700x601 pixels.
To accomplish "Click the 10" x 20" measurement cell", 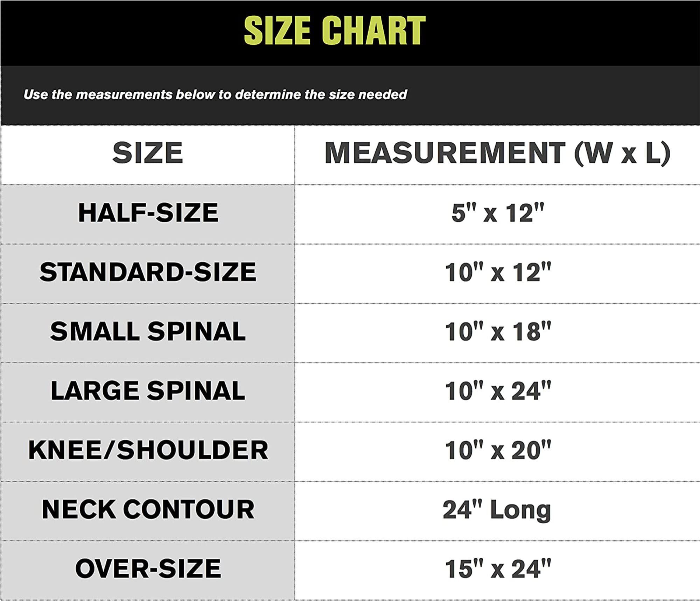I will point(498,450).
